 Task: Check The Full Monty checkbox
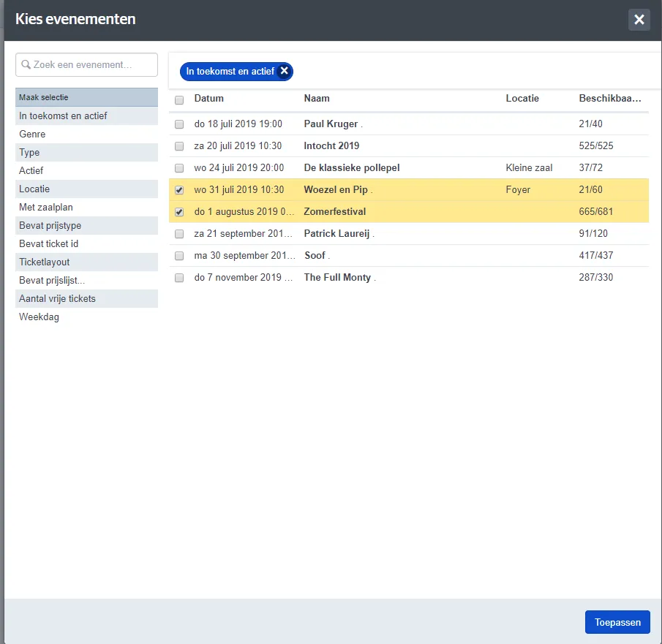(x=179, y=278)
